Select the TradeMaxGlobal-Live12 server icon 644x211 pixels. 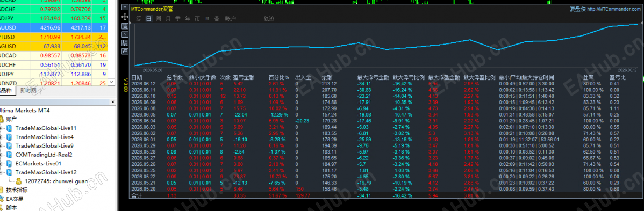point(10,172)
